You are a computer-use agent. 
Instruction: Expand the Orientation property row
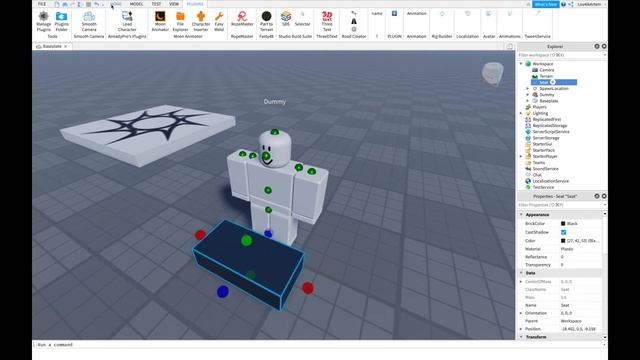tap(521, 313)
